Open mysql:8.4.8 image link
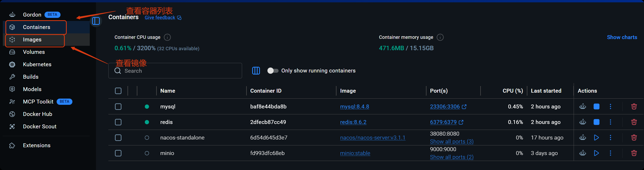Viewport: 644px width, 170px height. [x=354, y=107]
